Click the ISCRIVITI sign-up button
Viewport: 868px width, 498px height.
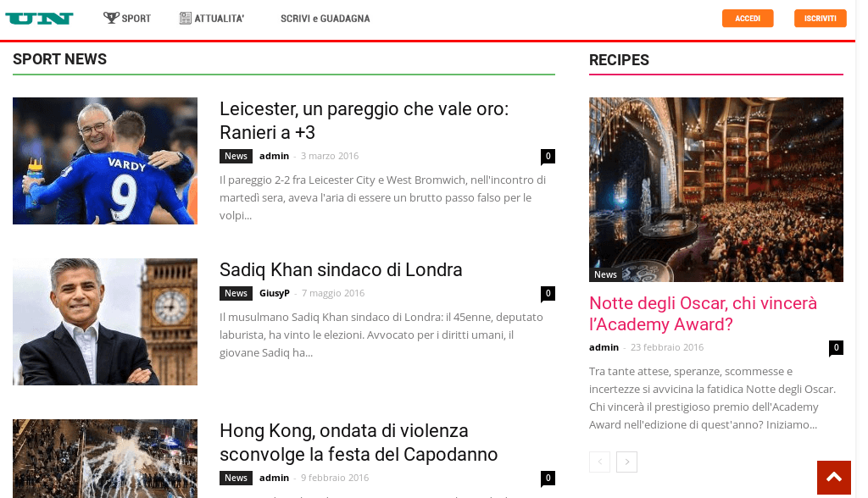tap(820, 19)
